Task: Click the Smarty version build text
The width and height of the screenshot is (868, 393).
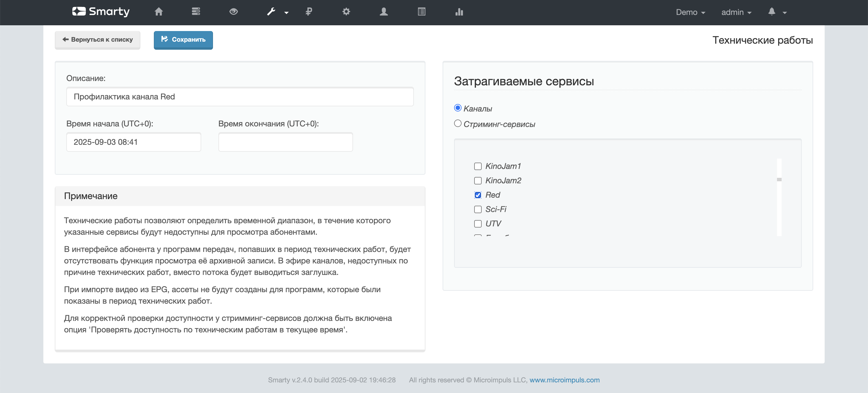Action: point(332,380)
